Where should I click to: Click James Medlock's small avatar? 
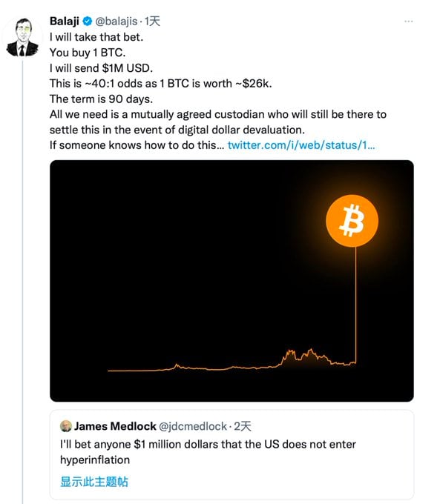pyautogui.click(x=66, y=426)
